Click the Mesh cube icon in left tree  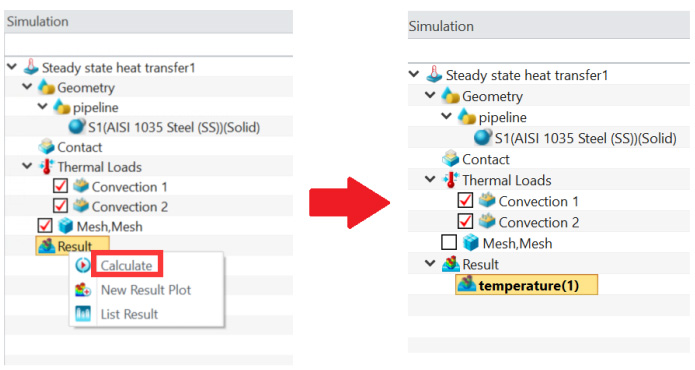[66, 226]
